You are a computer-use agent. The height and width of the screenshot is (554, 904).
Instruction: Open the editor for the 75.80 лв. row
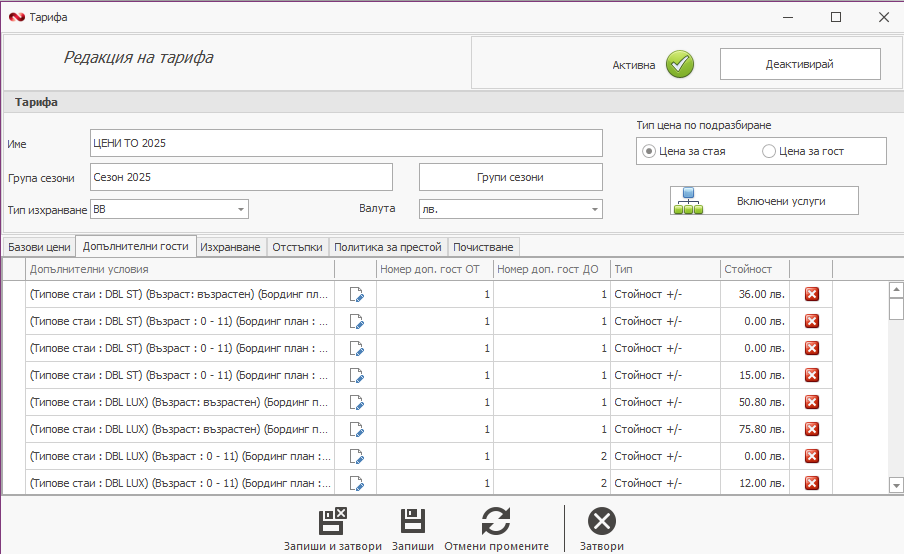tap(356, 429)
